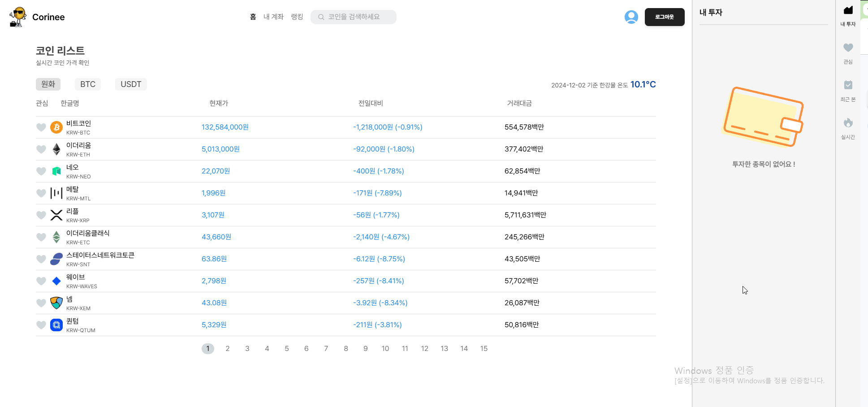
Task: Select current page 1 button
Action: [x=208, y=349]
